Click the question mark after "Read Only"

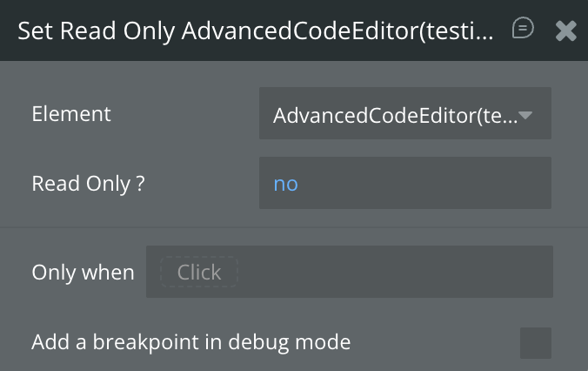point(139,184)
